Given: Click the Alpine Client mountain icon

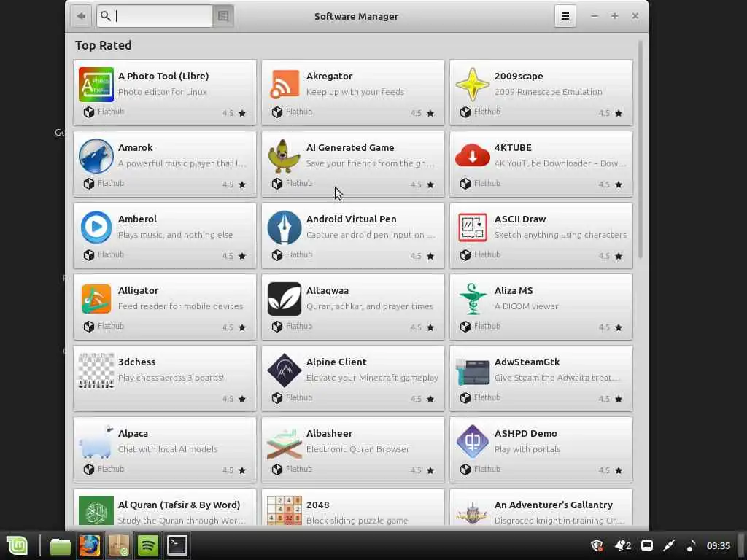Looking at the screenshot, I should click(x=285, y=370).
